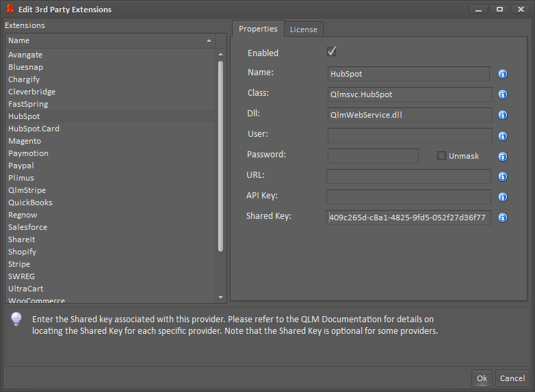Click the info icon next to User field
Screen dimensions: 535x392
(x=503, y=136)
